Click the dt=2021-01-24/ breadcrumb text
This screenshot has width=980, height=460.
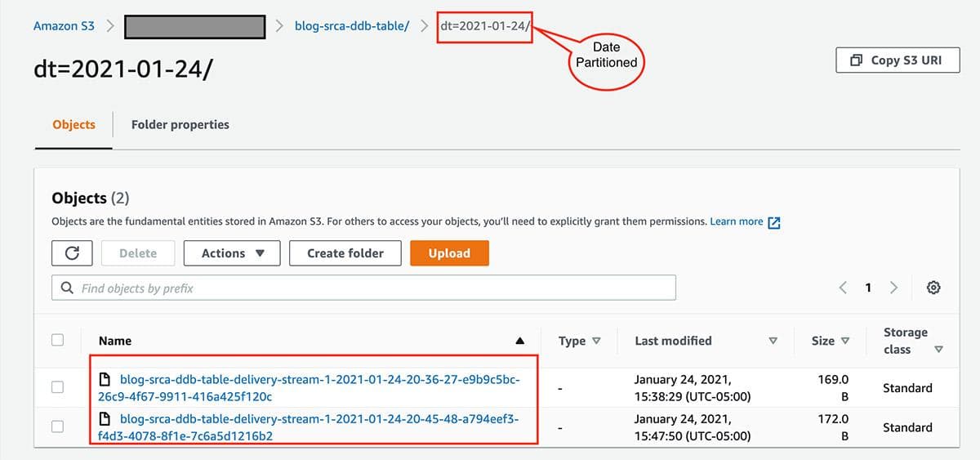tap(485, 26)
